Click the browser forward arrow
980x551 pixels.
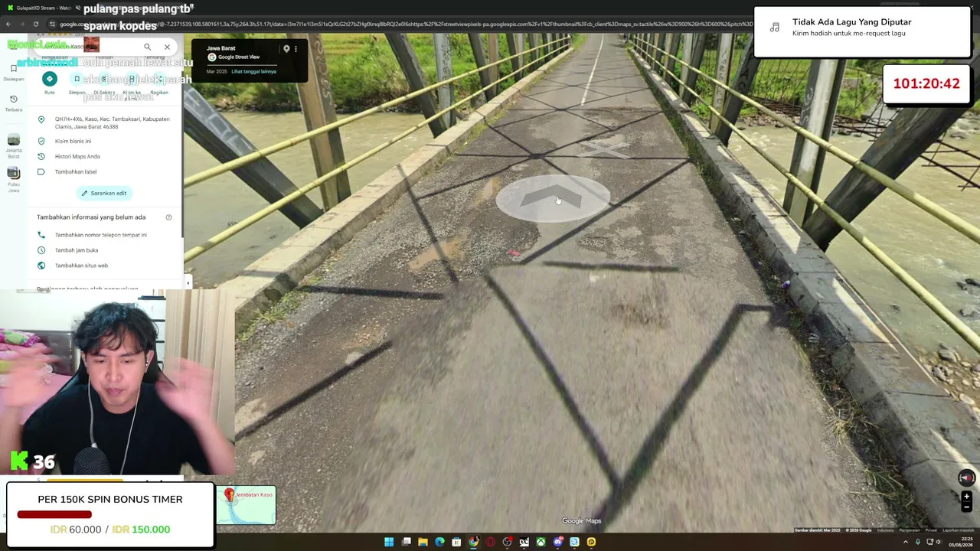pyautogui.click(x=23, y=24)
